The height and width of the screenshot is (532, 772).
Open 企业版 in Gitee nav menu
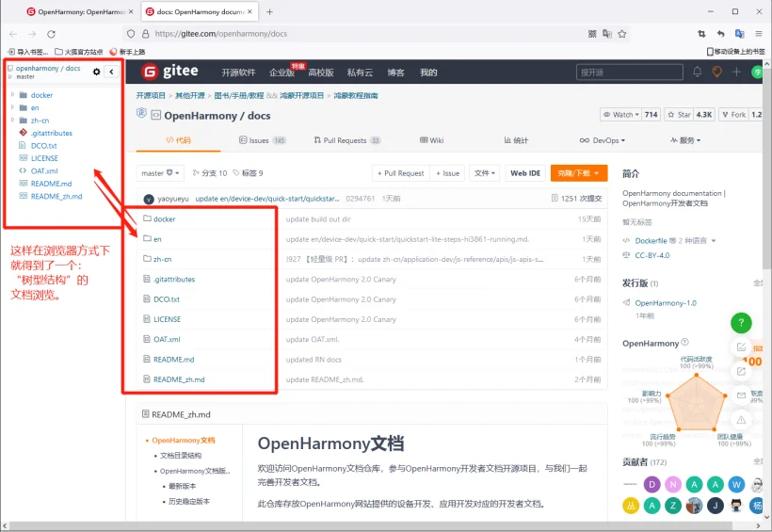pyautogui.click(x=281, y=73)
